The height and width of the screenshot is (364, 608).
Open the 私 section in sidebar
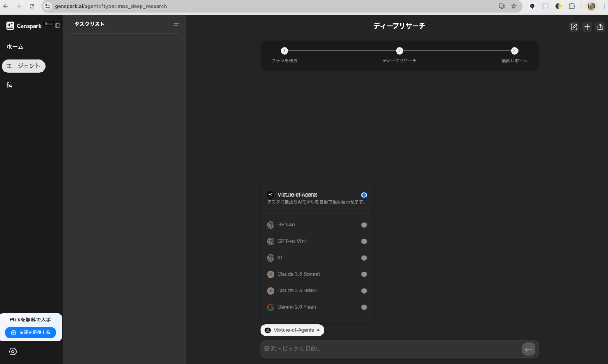tap(9, 85)
